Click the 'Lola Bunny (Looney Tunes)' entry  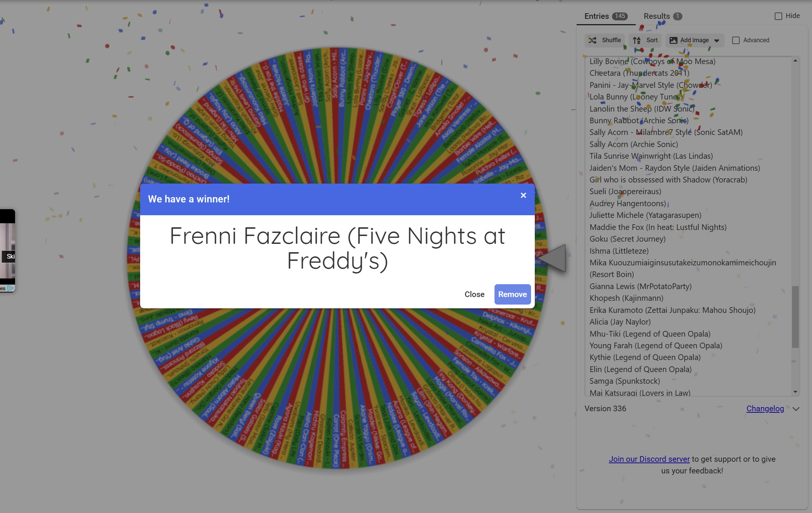(x=636, y=97)
